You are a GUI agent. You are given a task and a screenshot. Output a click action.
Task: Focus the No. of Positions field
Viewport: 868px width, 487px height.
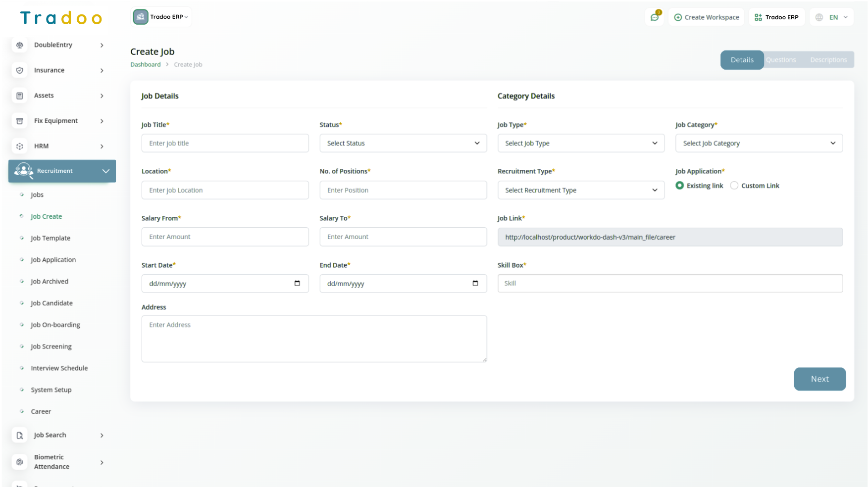[x=403, y=190]
